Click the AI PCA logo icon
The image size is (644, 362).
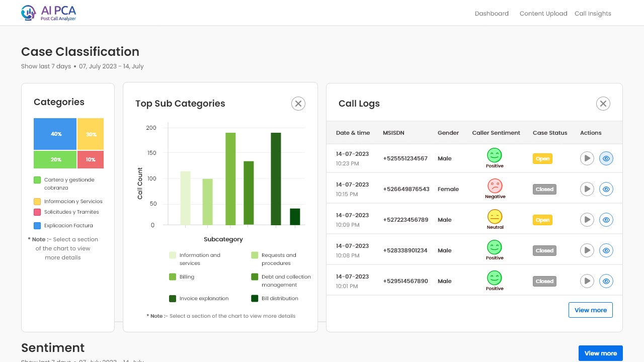pyautogui.click(x=29, y=13)
